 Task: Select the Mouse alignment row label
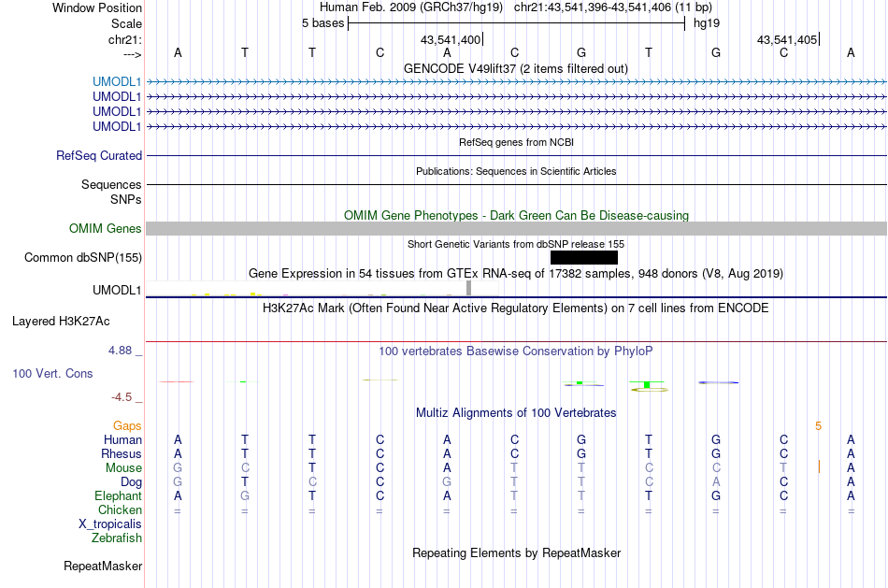pos(123,468)
